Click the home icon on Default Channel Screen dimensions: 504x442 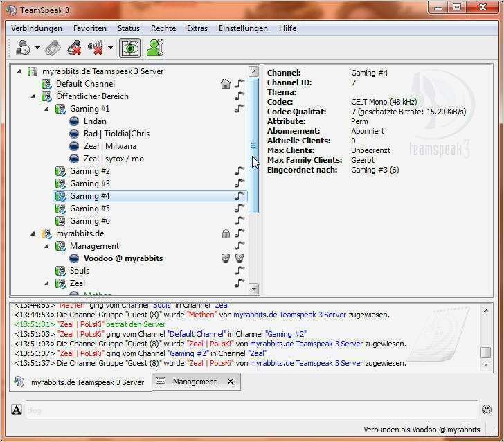click(x=226, y=84)
